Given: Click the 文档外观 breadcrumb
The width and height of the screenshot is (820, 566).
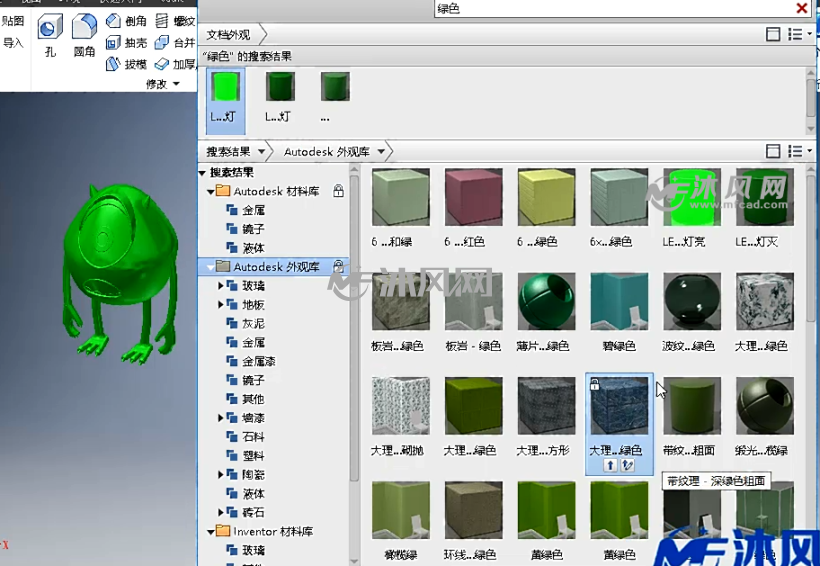Looking at the screenshot, I should pyautogui.click(x=228, y=35).
